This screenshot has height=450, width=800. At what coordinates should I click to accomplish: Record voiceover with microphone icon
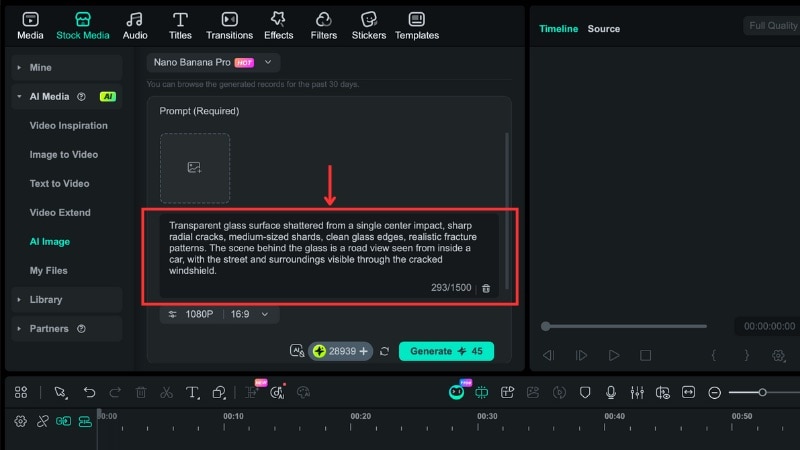(611, 392)
